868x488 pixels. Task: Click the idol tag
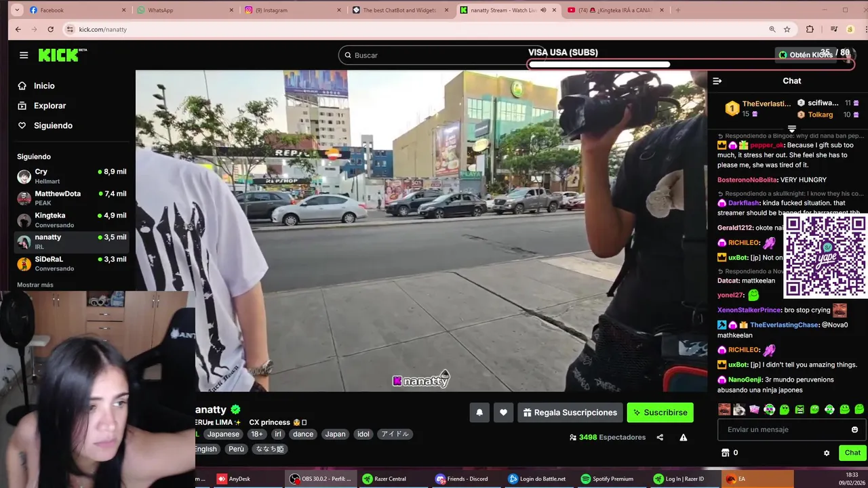pos(363,434)
